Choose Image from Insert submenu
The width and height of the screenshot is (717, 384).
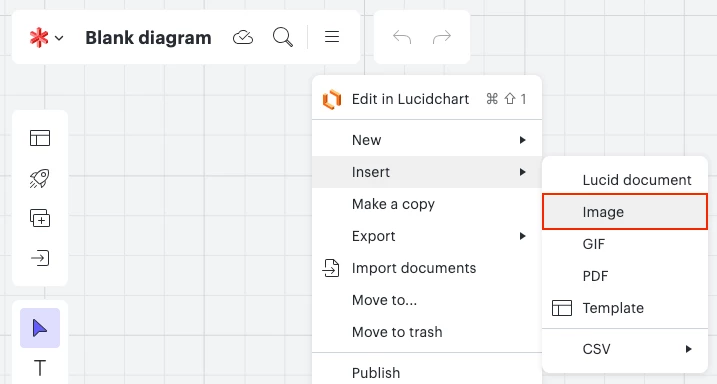tap(625, 212)
